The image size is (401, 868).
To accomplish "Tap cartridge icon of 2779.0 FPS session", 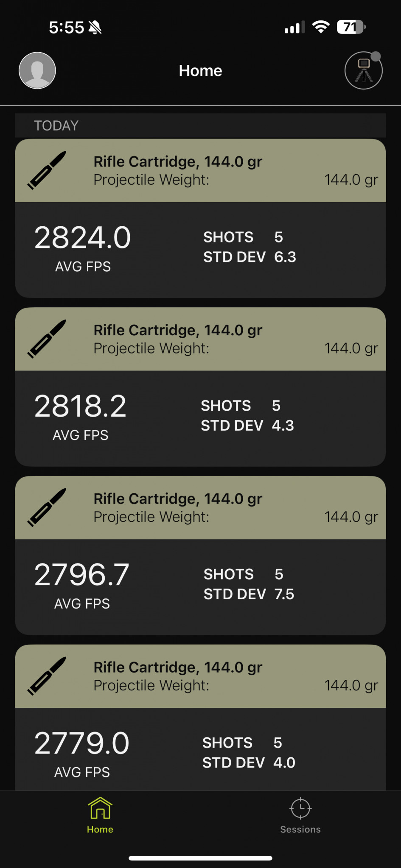I will [47, 676].
